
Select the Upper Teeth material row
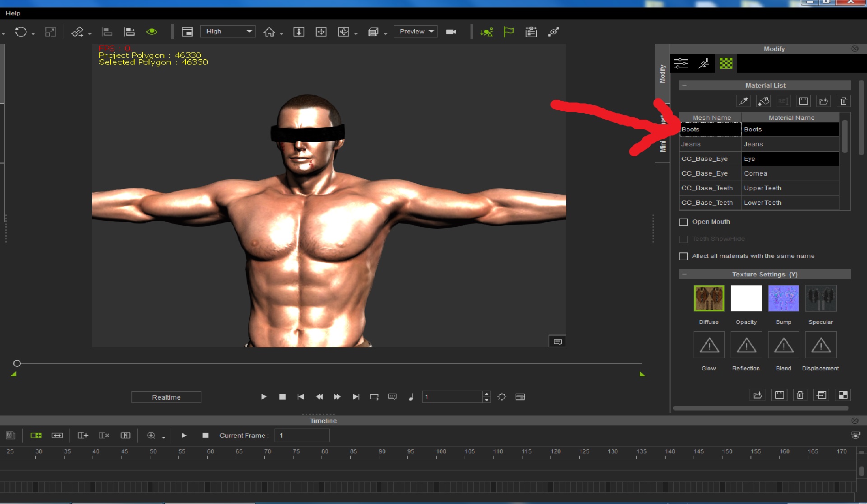760,188
